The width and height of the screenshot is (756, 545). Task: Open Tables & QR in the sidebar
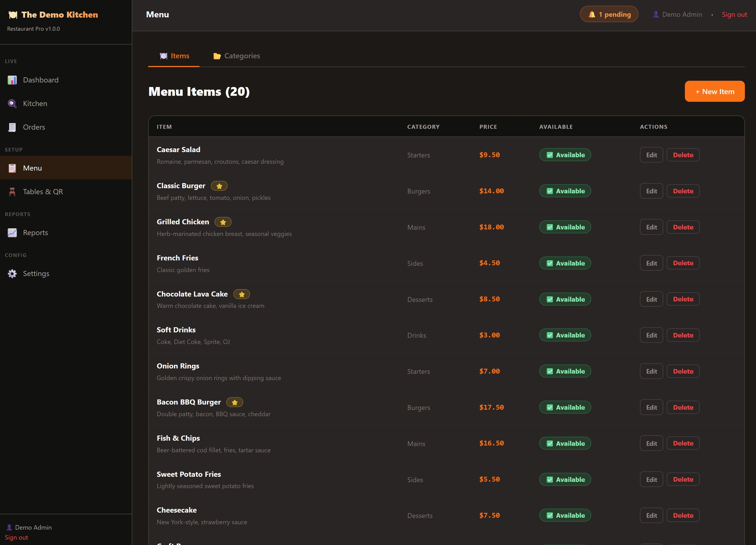tap(66, 192)
